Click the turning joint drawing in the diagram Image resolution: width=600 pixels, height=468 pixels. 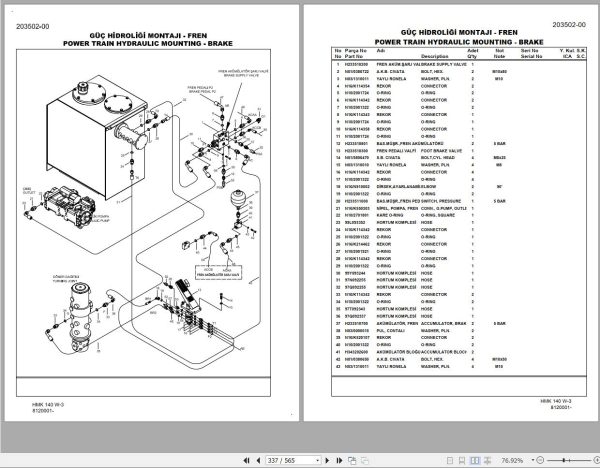(x=81, y=318)
